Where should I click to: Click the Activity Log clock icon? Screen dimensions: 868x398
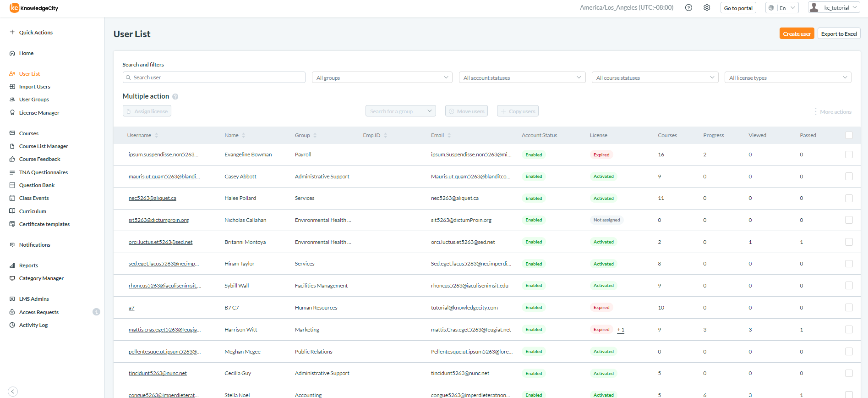(12, 325)
